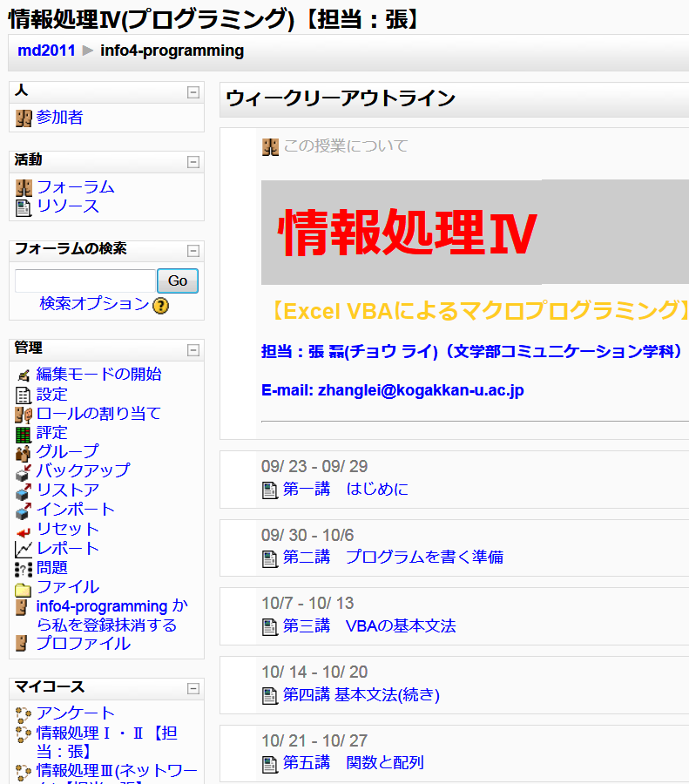The width and height of the screenshot is (689, 784).
Task: Click the 第四講 基本文法(続き) document icon
Action: coord(269,695)
